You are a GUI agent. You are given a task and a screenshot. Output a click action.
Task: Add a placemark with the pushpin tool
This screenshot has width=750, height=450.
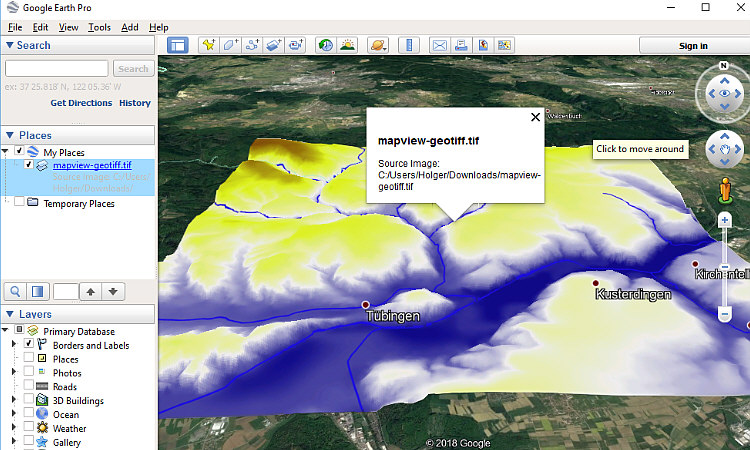coord(209,45)
